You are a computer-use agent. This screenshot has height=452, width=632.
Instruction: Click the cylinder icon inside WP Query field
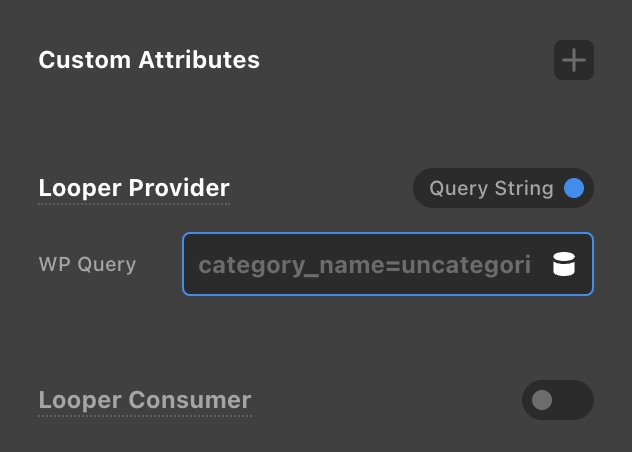tap(564, 265)
